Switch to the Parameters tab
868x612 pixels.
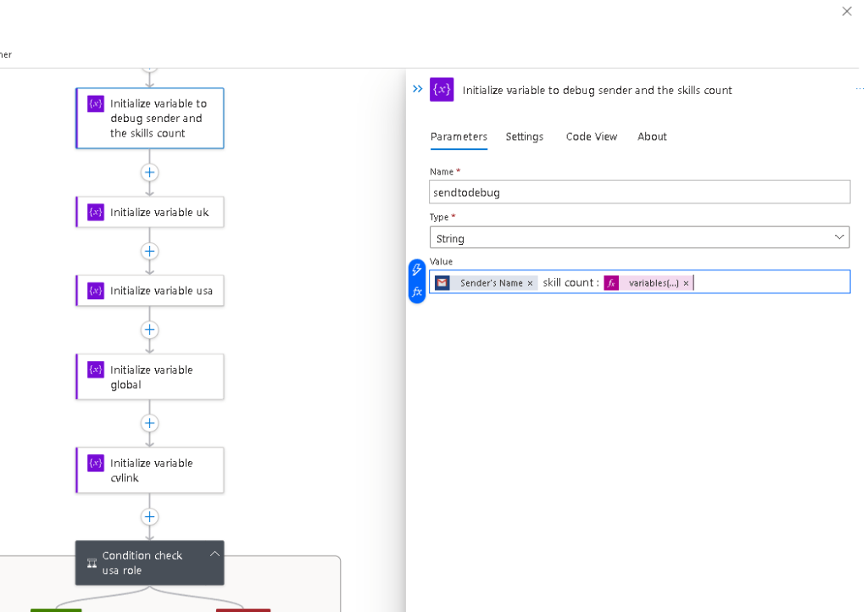coord(459,136)
